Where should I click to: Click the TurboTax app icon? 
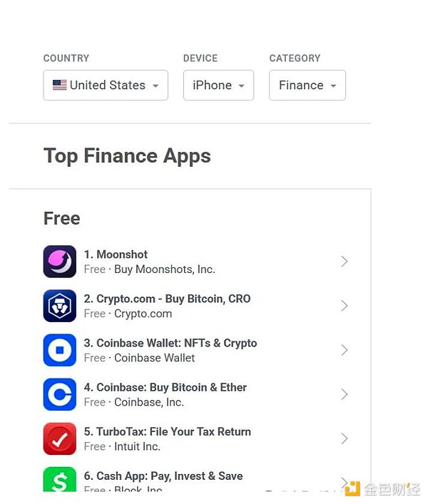pyautogui.click(x=60, y=438)
